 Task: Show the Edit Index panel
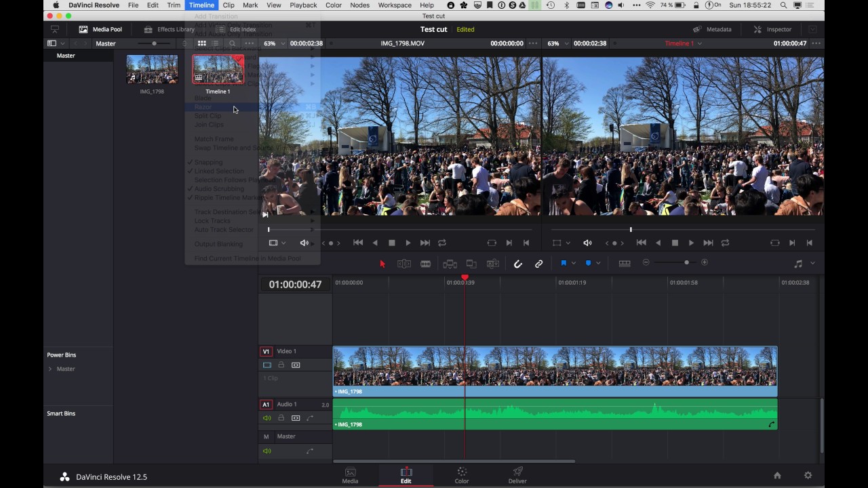pos(236,29)
